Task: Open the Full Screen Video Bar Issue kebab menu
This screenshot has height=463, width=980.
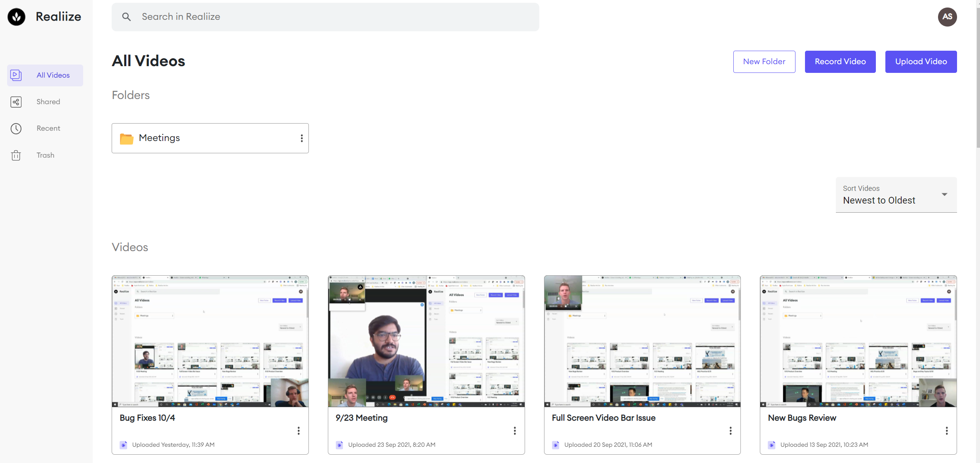Action: pos(731,431)
